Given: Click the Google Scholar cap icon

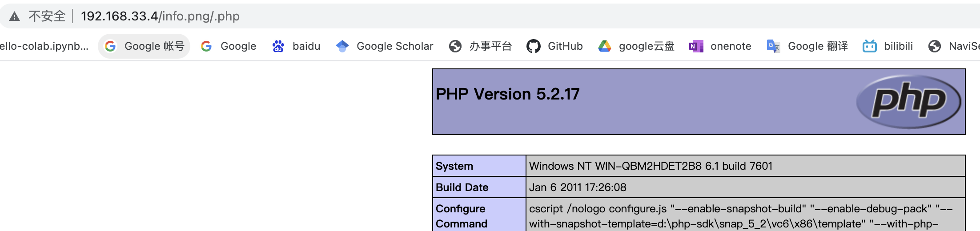Looking at the screenshot, I should [342, 46].
